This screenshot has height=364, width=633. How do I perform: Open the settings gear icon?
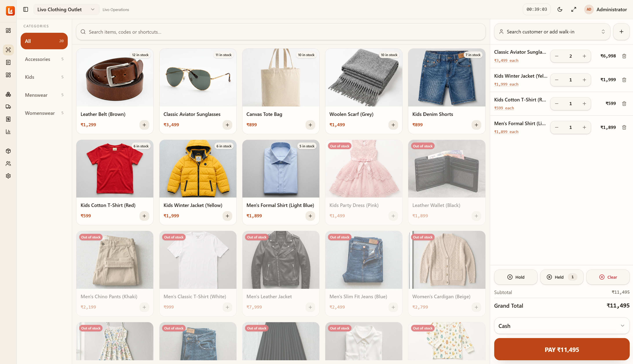[x=8, y=176]
